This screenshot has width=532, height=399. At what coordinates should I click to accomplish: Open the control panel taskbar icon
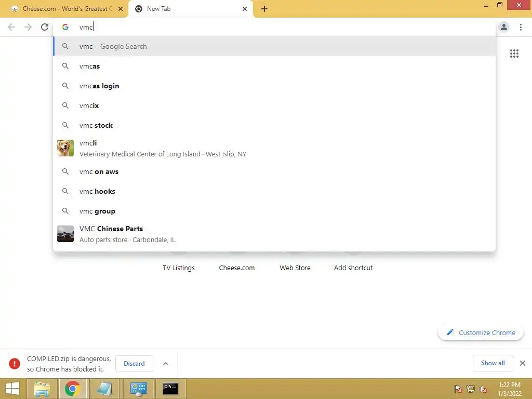tap(138, 389)
